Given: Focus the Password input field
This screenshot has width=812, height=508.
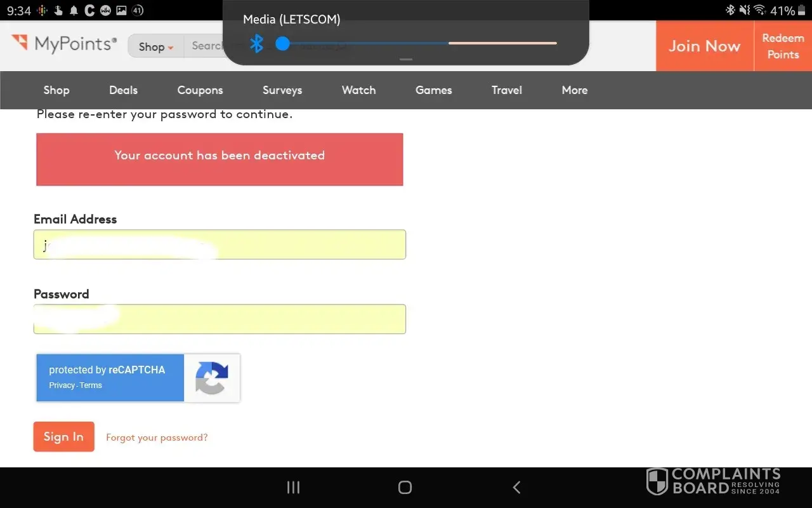Looking at the screenshot, I should click(219, 319).
